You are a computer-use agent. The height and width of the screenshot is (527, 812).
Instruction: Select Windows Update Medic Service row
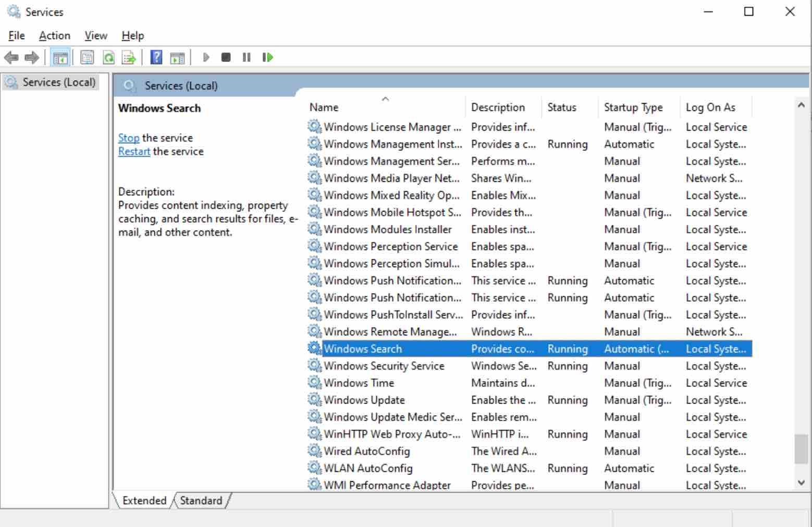pos(529,417)
